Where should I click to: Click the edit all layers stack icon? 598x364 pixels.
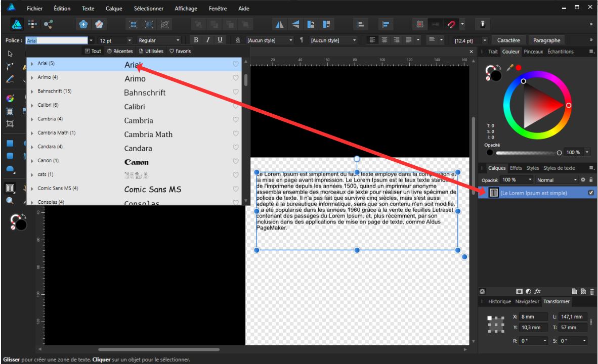tap(483, 292)
